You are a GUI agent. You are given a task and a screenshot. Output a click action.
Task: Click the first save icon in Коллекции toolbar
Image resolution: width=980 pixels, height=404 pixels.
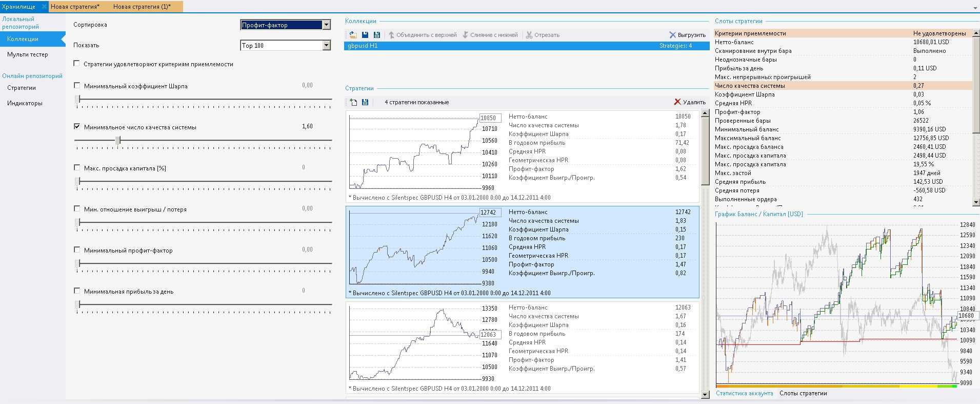(x=365, y=35)
